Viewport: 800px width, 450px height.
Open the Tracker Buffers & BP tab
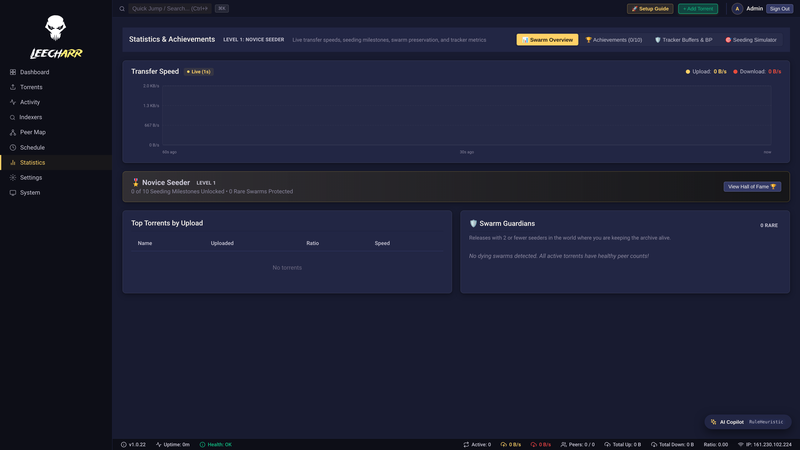[684, 40]
